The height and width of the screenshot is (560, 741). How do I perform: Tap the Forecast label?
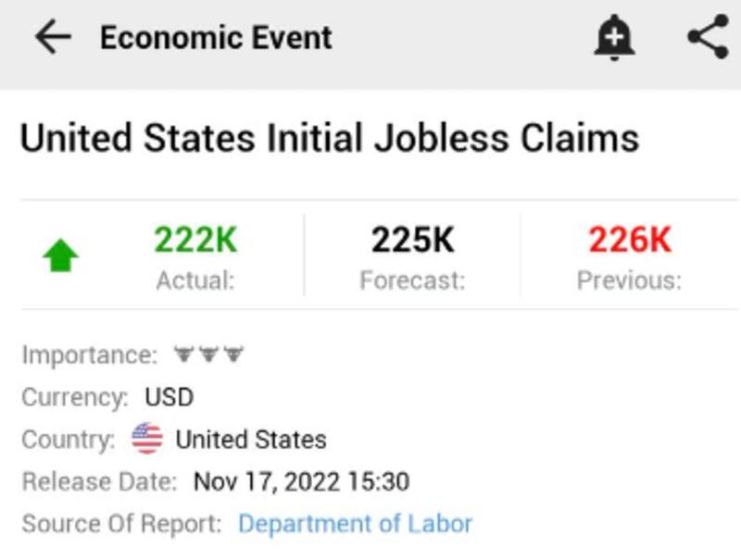coord(412,280)
